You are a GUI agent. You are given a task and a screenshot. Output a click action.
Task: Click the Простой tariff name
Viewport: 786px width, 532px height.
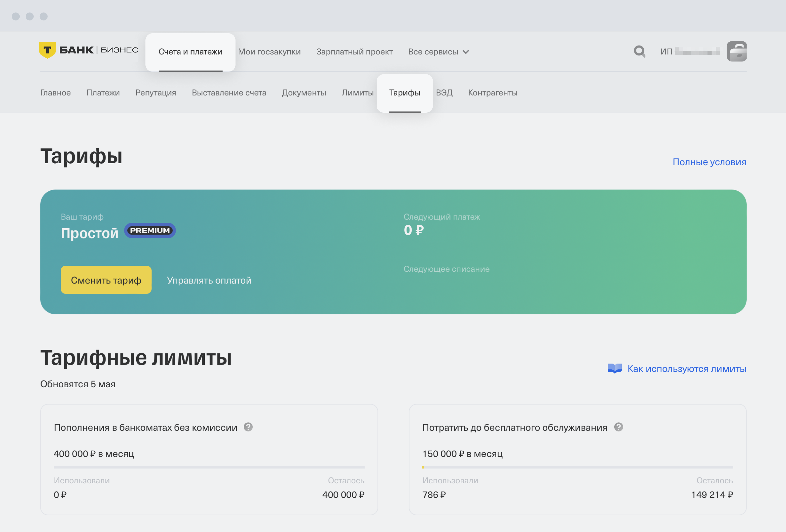pyautogui.click(x=90, y=233)
